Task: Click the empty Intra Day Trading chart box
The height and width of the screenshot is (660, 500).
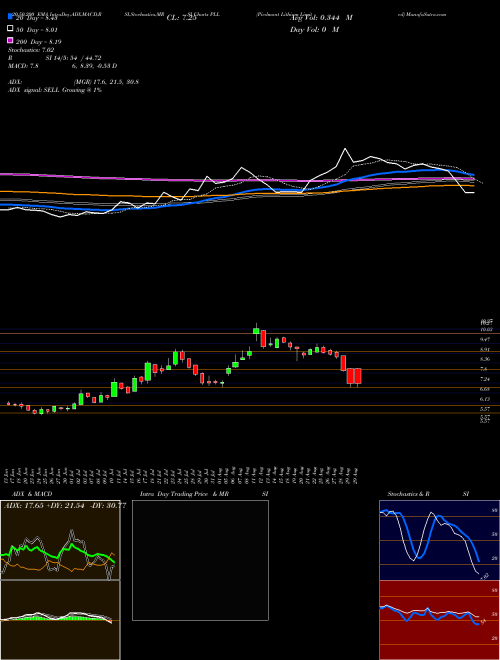Action: (200, 560)
